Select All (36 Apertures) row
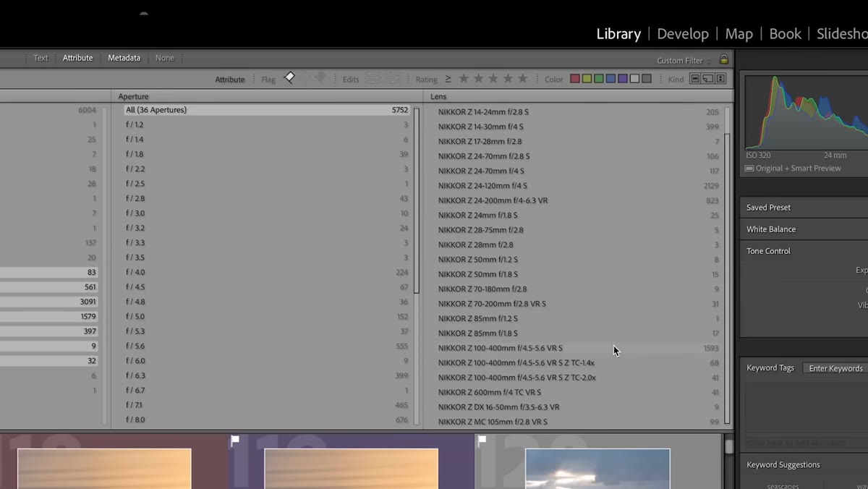868x489 pixels. 266,110
